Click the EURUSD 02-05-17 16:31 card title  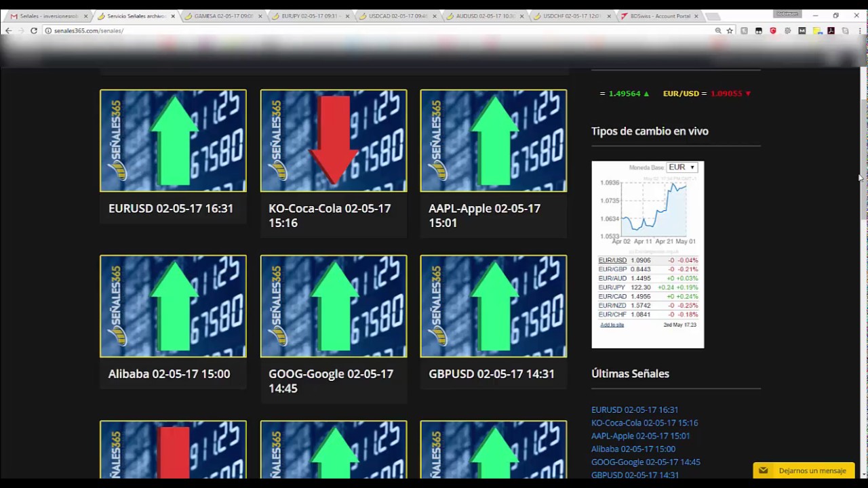point(171,209)
